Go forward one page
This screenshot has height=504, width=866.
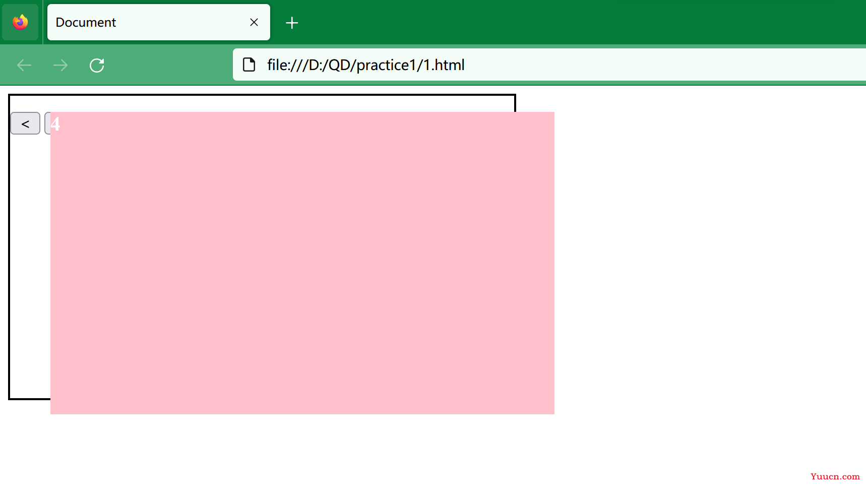60,65
